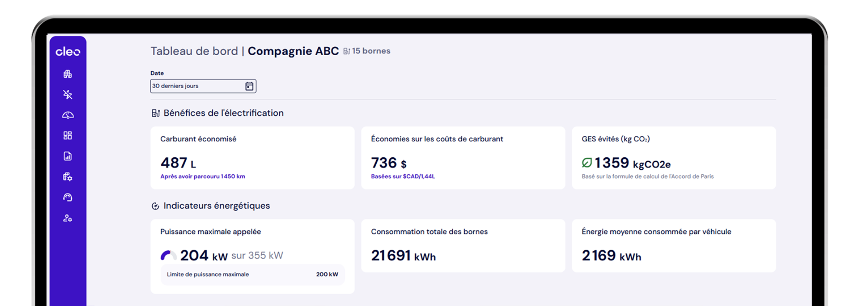Select the 'Économies sur les coûts de carburant' card
Screen dimensions: 868x306
click(x=463, y=158)
